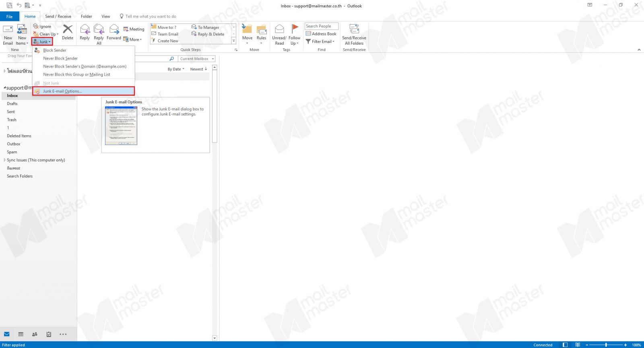
Task: Click the Search People field
Action: coord(321,26)
